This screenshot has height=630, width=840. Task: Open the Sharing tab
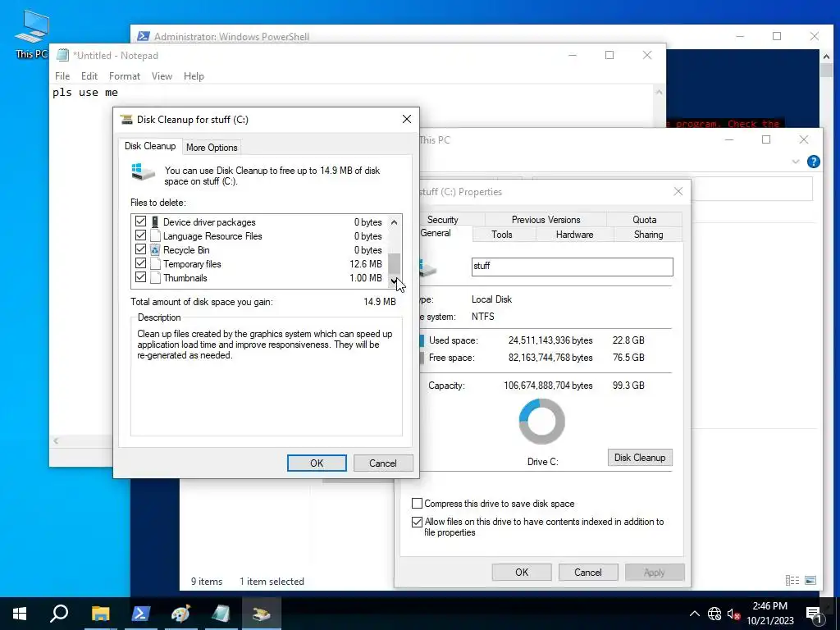click(648, 235)
